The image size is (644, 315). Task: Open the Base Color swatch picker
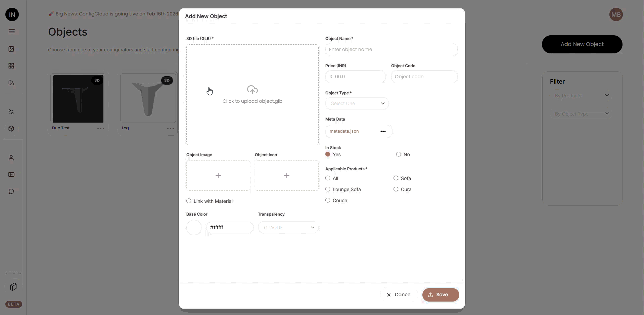[x=194, y=227]
